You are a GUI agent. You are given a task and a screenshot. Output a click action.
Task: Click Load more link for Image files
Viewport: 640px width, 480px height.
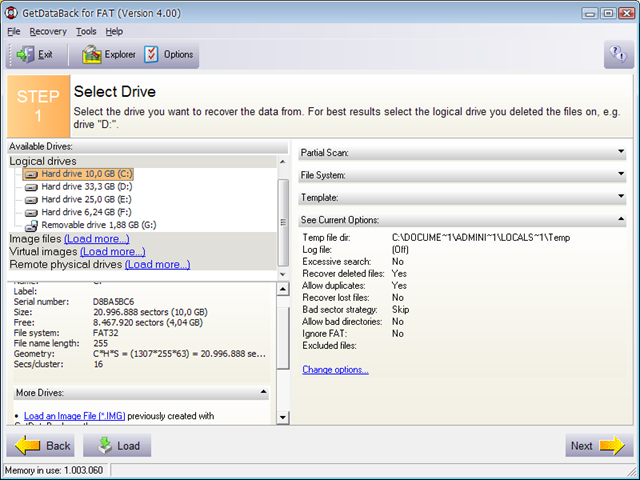click(97, 239)
